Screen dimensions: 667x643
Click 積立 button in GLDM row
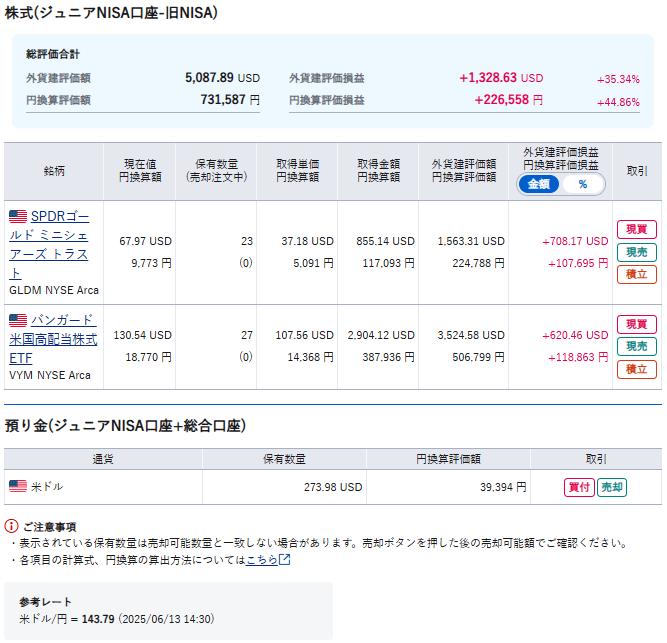(x=636, y=274)
